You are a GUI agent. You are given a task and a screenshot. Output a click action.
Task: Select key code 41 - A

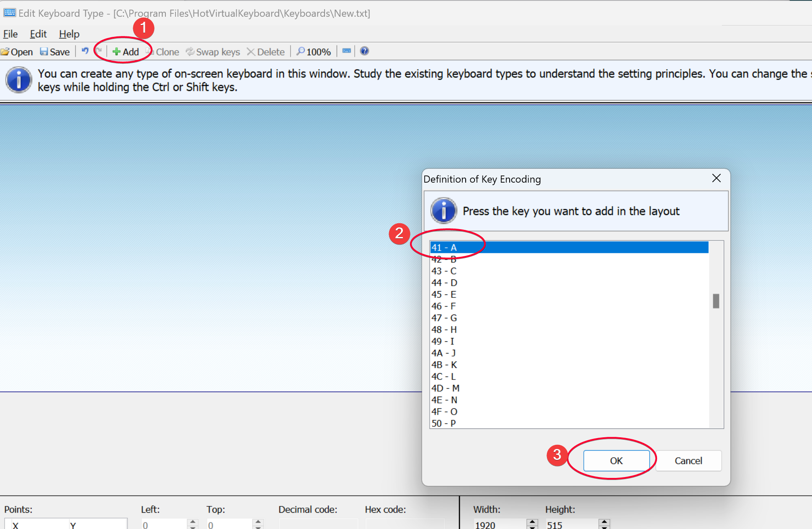570,247
